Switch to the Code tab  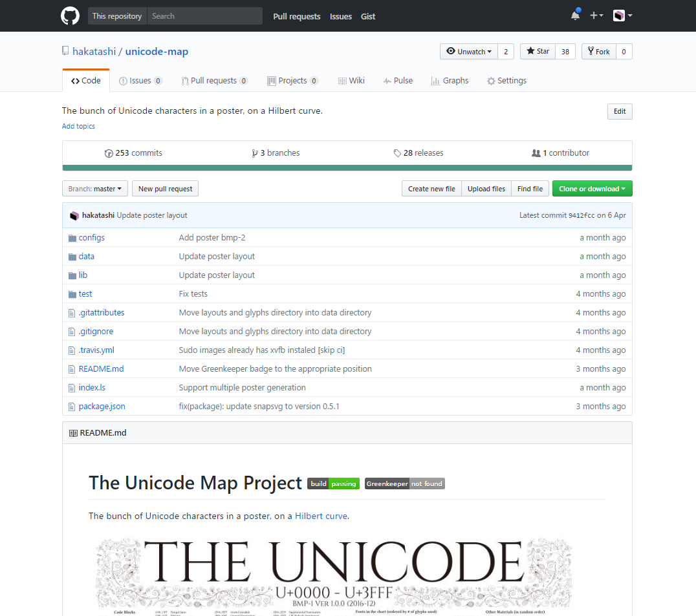86,81
